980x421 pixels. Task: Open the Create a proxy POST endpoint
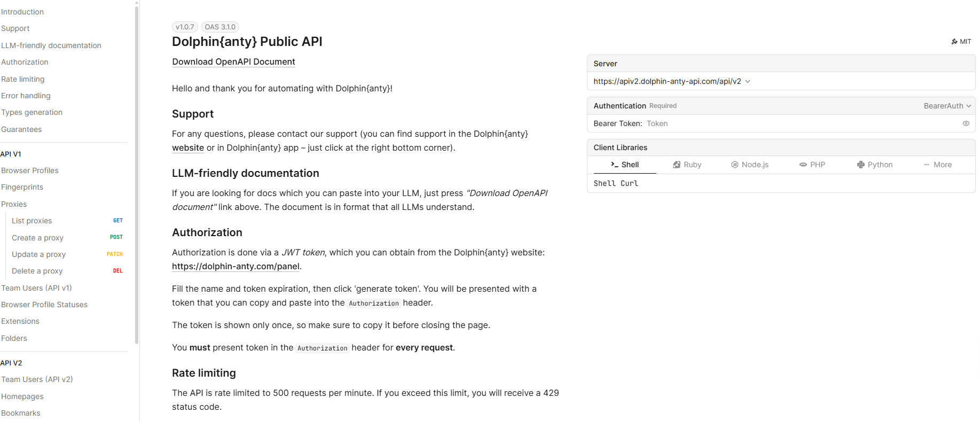(x=67, y=238)
